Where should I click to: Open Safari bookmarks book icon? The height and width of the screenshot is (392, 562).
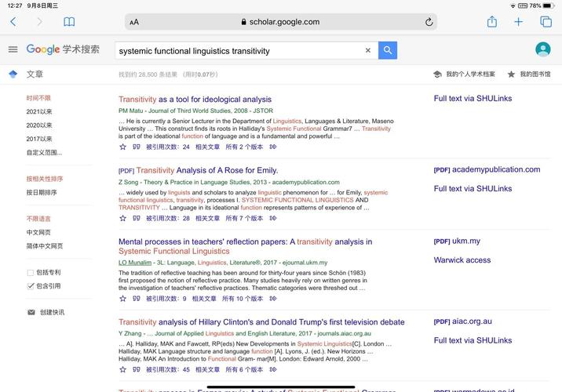tap(69, 22)
